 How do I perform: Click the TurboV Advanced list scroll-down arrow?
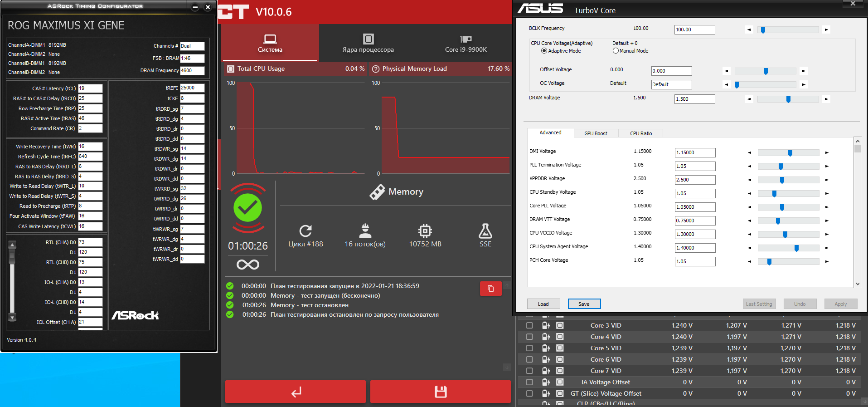858,284
